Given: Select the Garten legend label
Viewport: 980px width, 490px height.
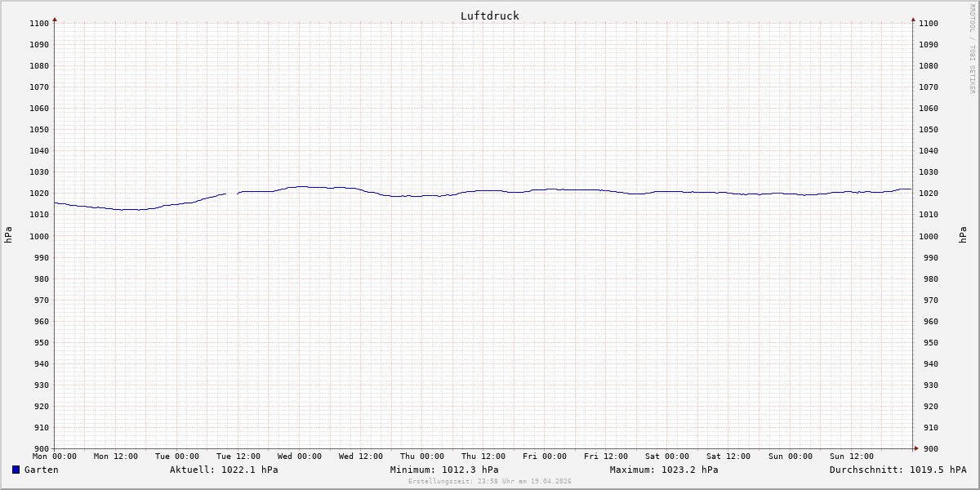Looking at the screenshot, I should [41, 470].
